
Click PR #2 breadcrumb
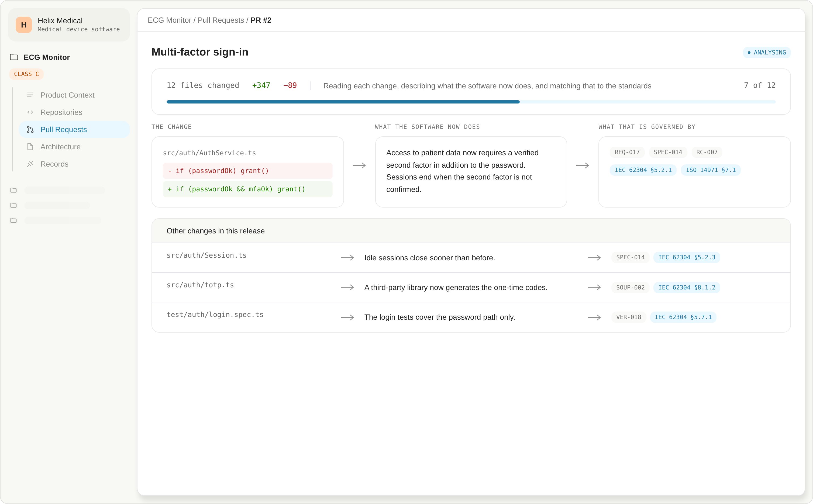[261, 20]
